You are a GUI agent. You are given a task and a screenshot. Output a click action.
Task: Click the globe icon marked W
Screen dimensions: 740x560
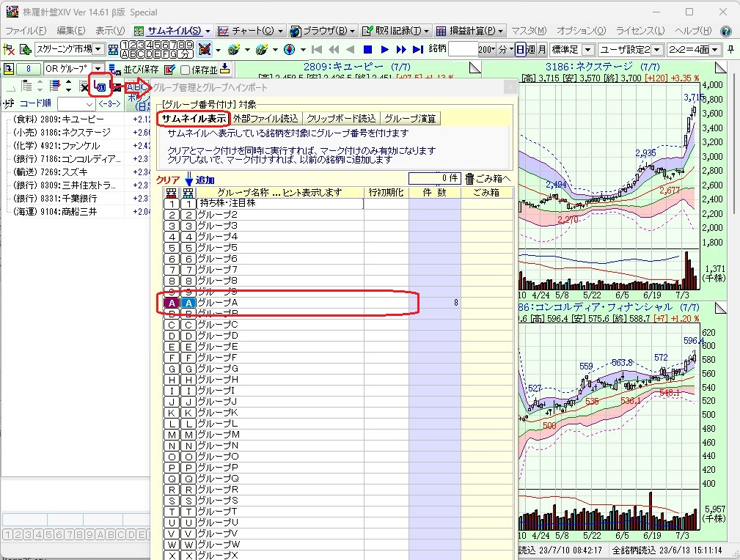click(x=263, y=49)
